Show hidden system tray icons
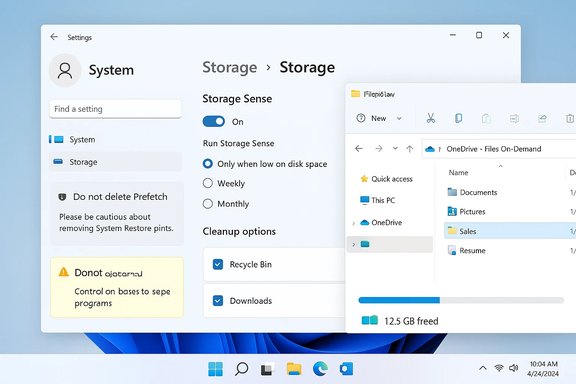This screenshot has width=576, height=384. (483, 368)
